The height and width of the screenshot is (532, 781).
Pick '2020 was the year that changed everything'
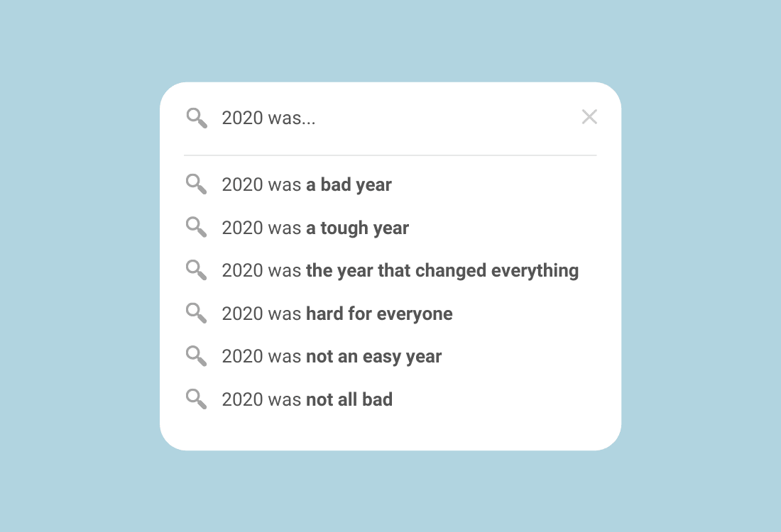tap(390, 271)
